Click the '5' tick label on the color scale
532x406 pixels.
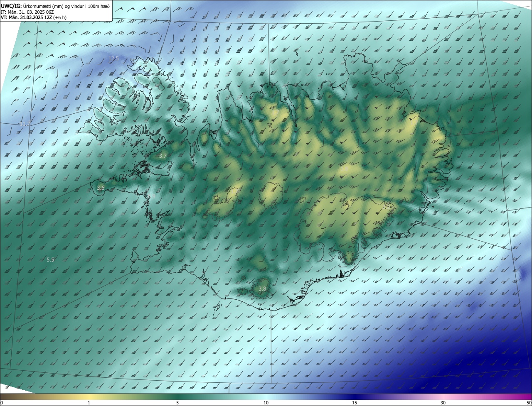(177, 403)
